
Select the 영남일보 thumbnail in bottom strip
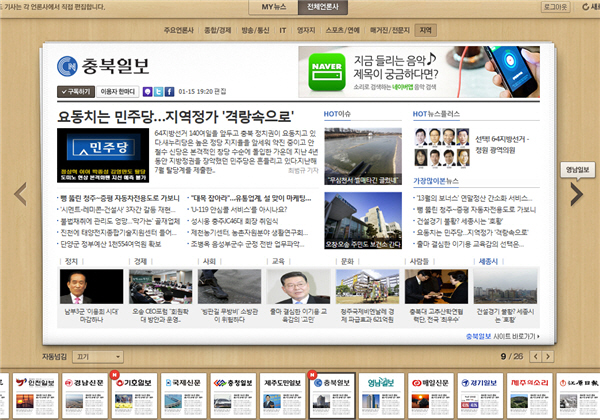[381, 396]
